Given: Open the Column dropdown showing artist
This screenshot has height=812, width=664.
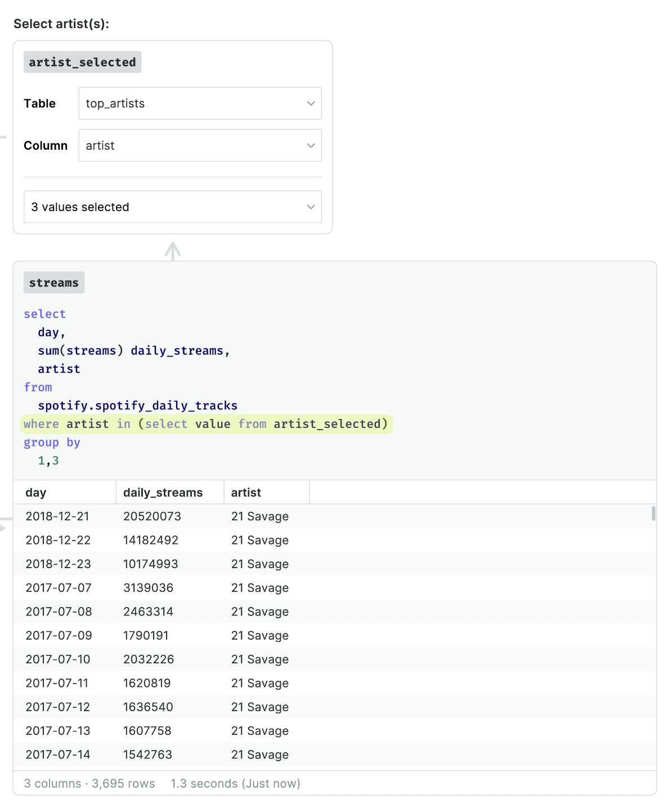Looking at the screenshot, I should tap(200, 145).
